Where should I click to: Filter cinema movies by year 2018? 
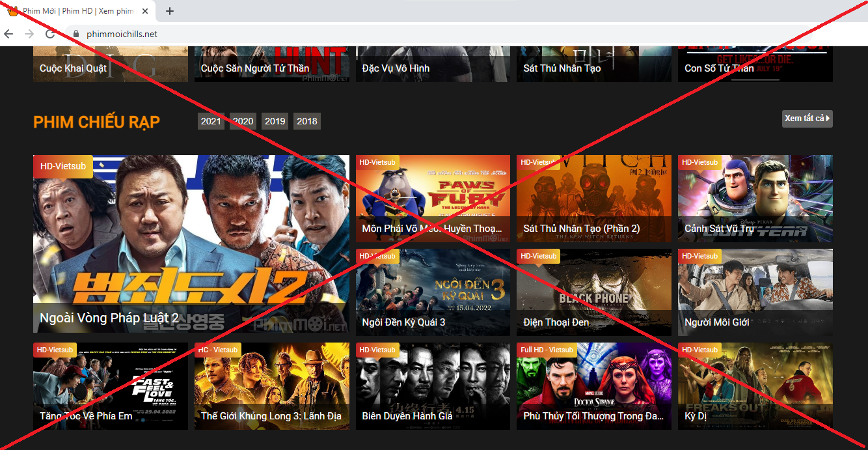307,121
